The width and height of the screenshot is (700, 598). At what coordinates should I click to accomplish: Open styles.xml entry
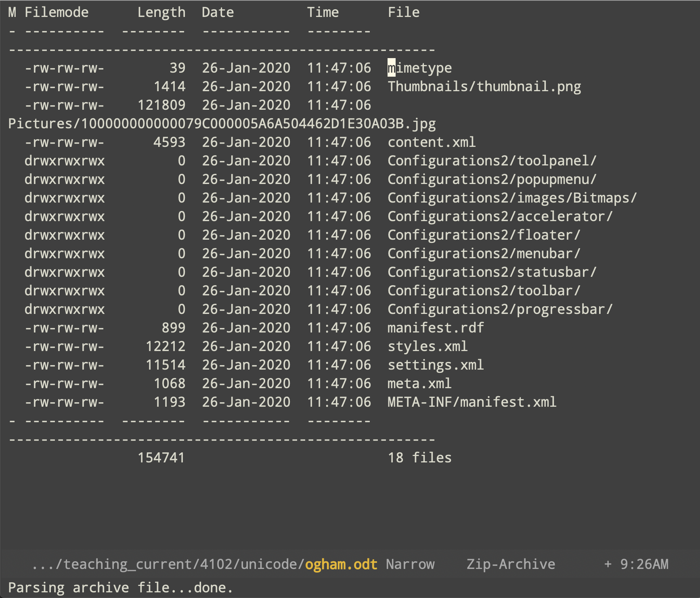pos(428,346)
